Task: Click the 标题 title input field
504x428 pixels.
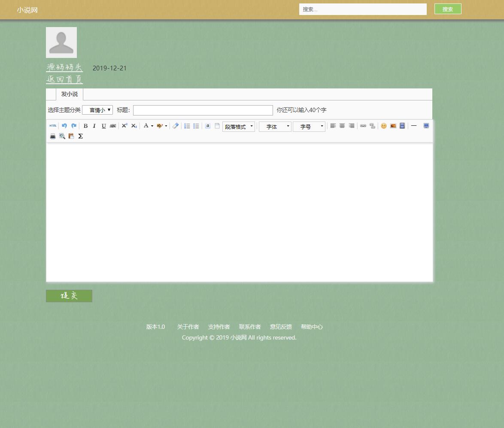Action: click(x=203, y=110)
